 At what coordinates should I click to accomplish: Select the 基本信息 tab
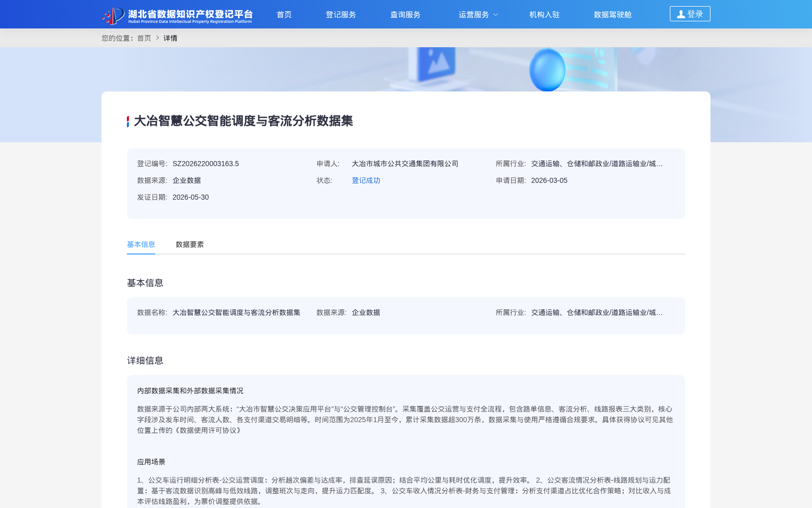click(141, 244)
